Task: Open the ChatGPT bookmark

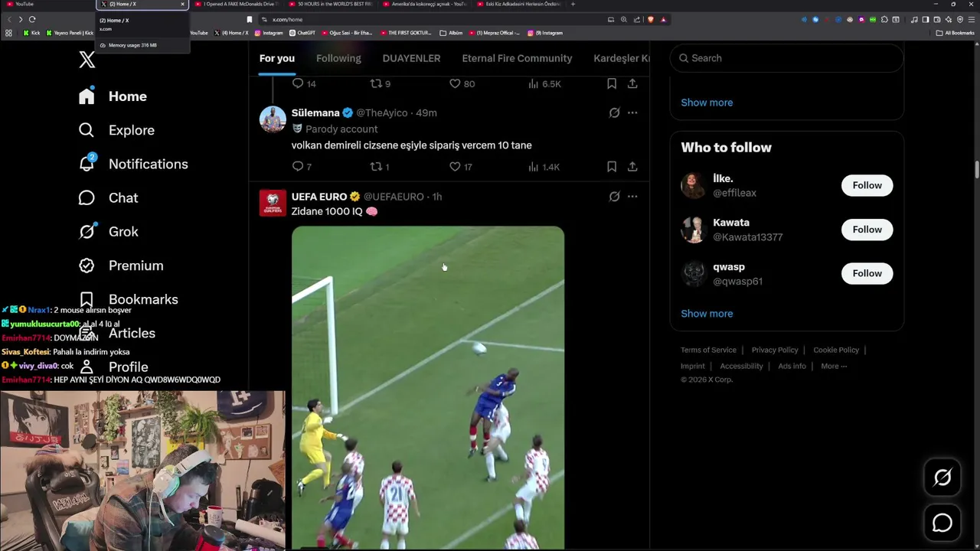Action: coord(302,33)
